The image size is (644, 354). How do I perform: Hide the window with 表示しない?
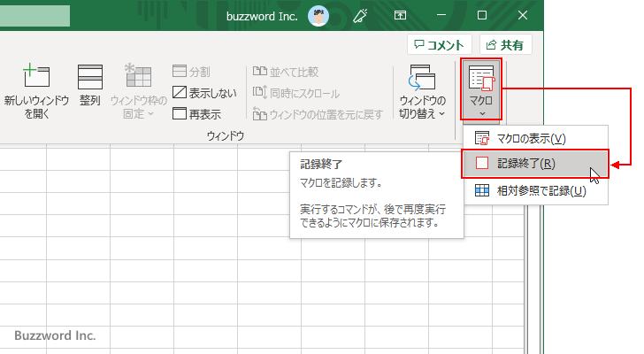(x=204, y=93)
